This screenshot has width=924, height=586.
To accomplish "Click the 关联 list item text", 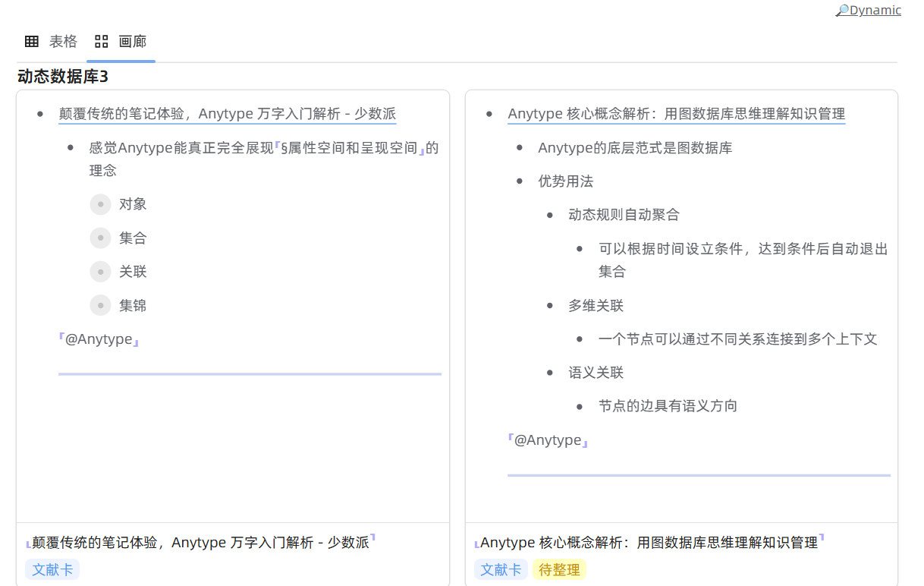I will [133, 272].
